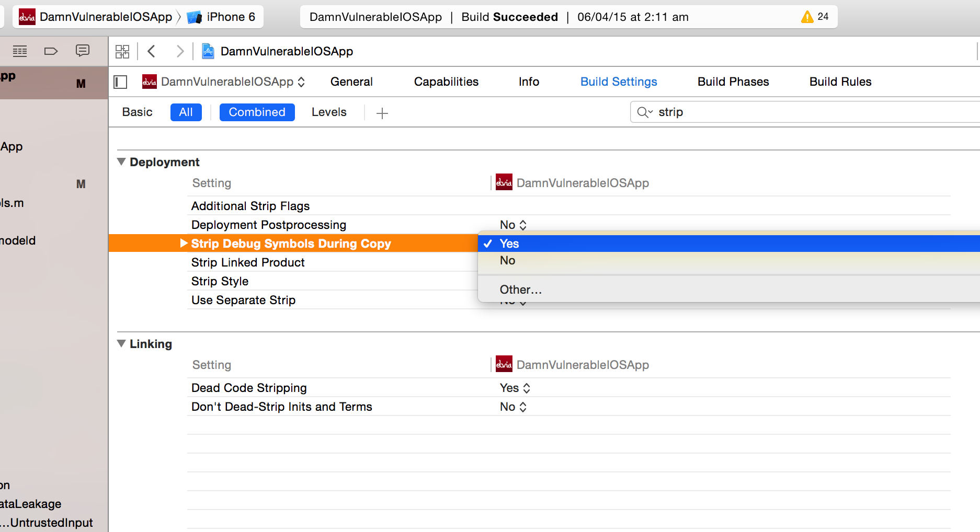Screen dimensions: 980x532
Task: Go forward with the right chevron
Action: tap(180, 51)
